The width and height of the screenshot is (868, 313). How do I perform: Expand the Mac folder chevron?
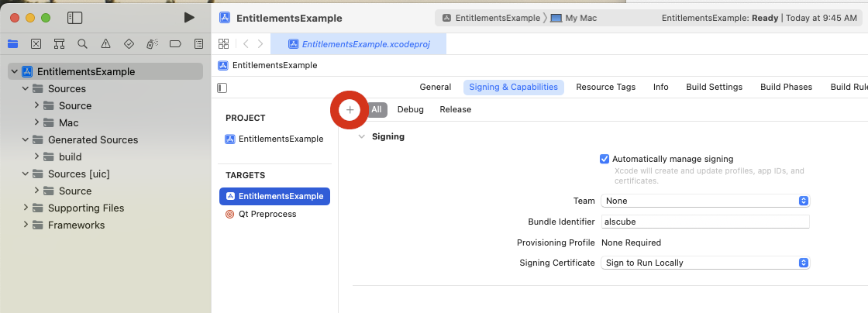(x=36, y=122)
